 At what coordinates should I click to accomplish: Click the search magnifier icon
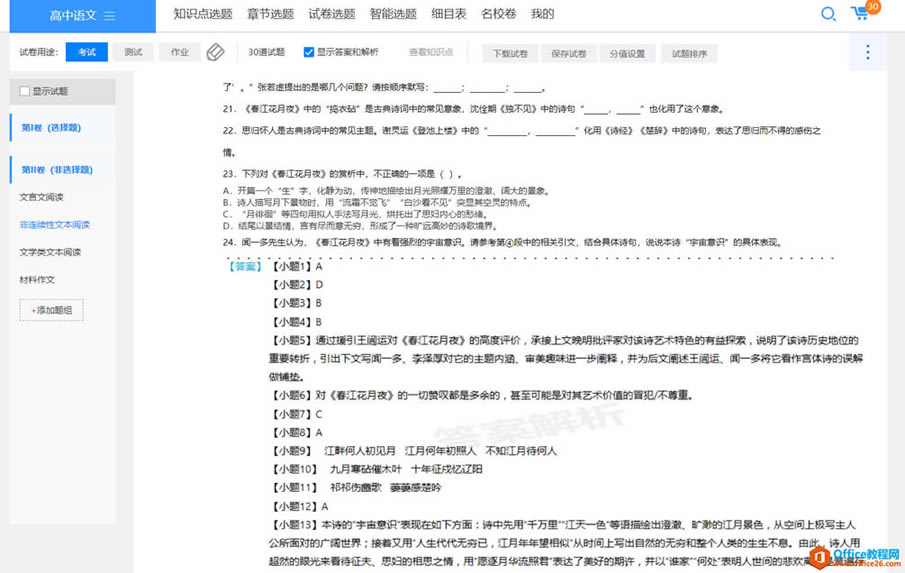828,14
